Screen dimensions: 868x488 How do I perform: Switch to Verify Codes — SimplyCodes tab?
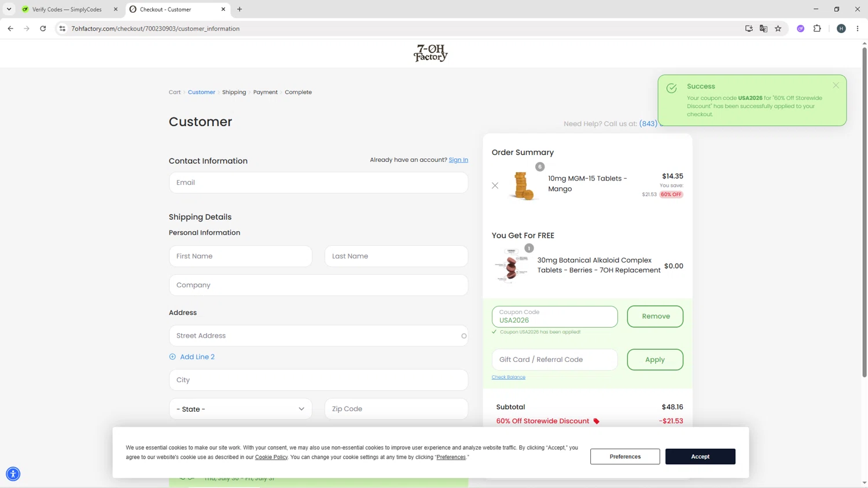pos(68,9)
